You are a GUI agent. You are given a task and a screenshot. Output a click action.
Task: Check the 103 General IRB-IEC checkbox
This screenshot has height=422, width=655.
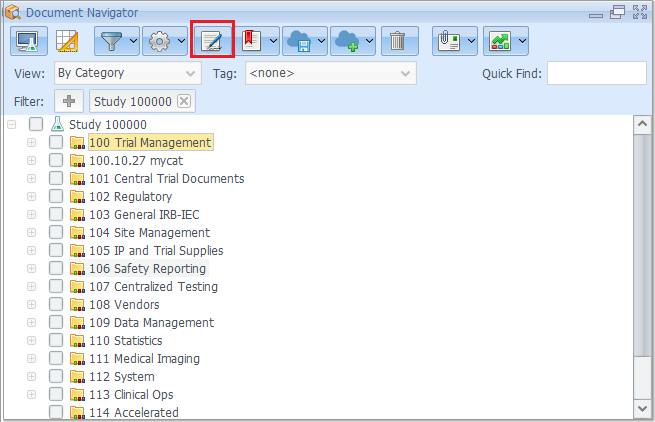point(56,214)
